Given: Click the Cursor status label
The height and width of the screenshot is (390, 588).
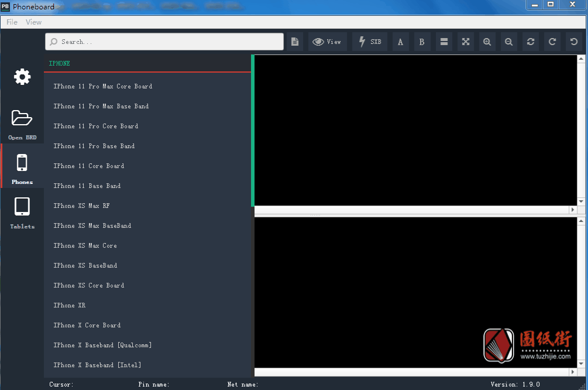Looking at the screenshot, I should coord(61,384).
